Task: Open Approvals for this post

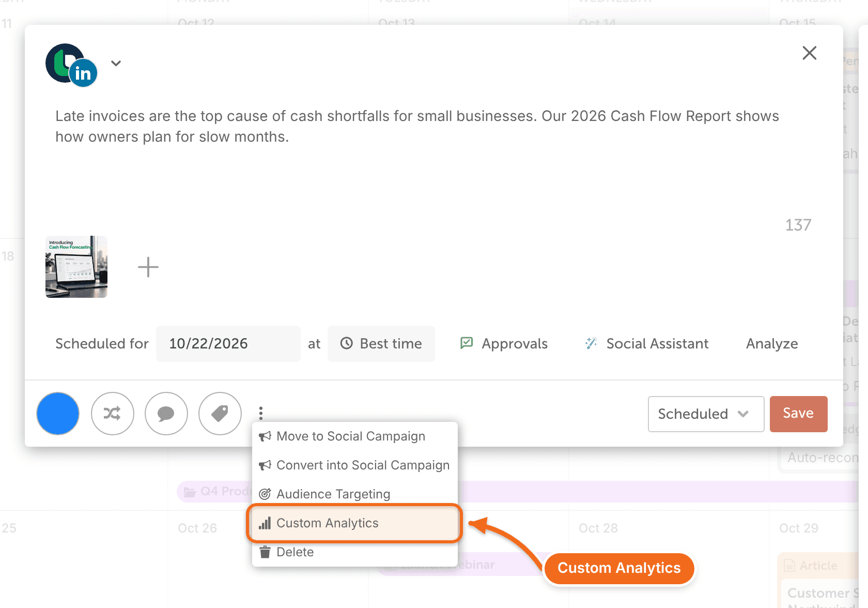Action: point(504,344)
